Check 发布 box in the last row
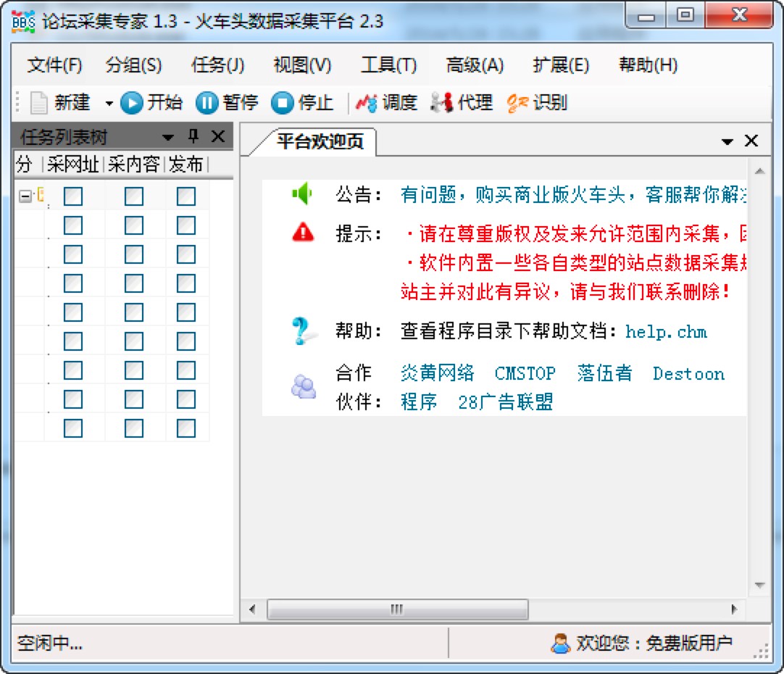784x674 pixels. click(x=186, y=428)
